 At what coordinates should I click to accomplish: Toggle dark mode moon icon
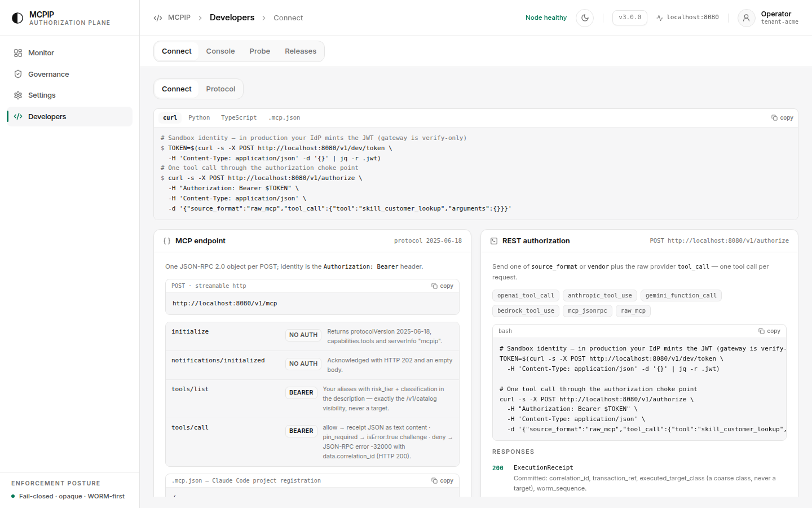[585, 17]
